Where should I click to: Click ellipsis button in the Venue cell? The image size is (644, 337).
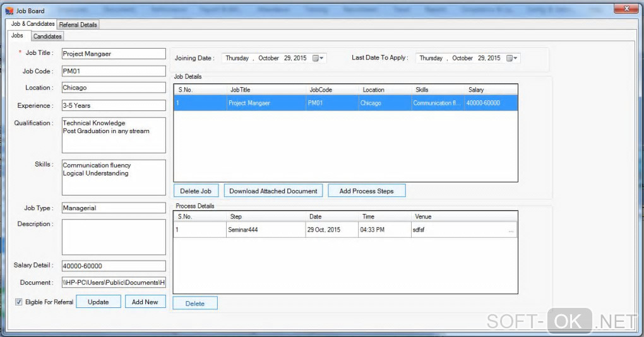511,230
